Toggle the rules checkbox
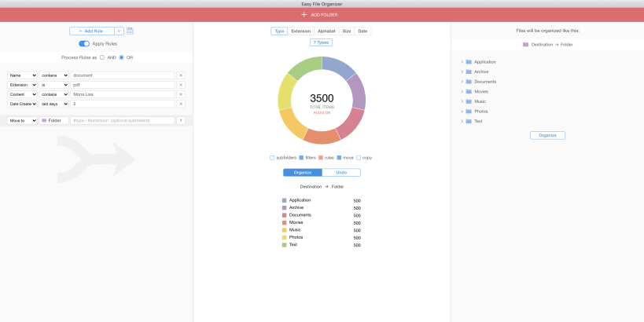 (320, 158)
